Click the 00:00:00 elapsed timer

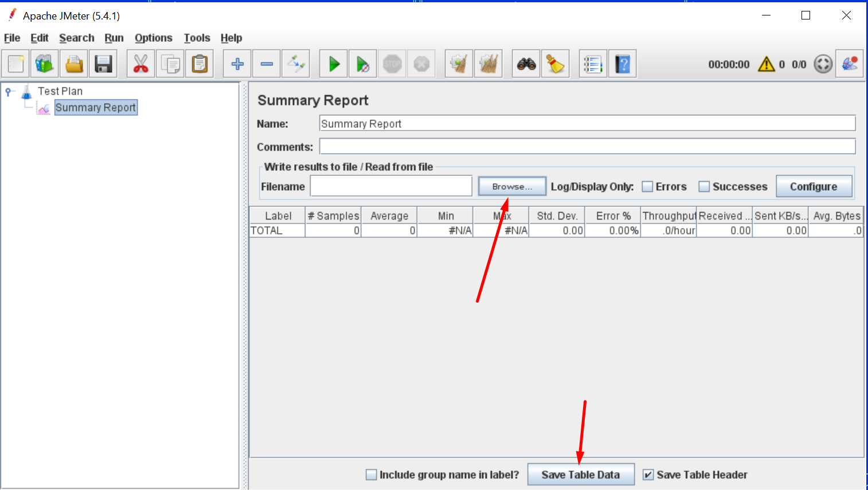(729, 65)
